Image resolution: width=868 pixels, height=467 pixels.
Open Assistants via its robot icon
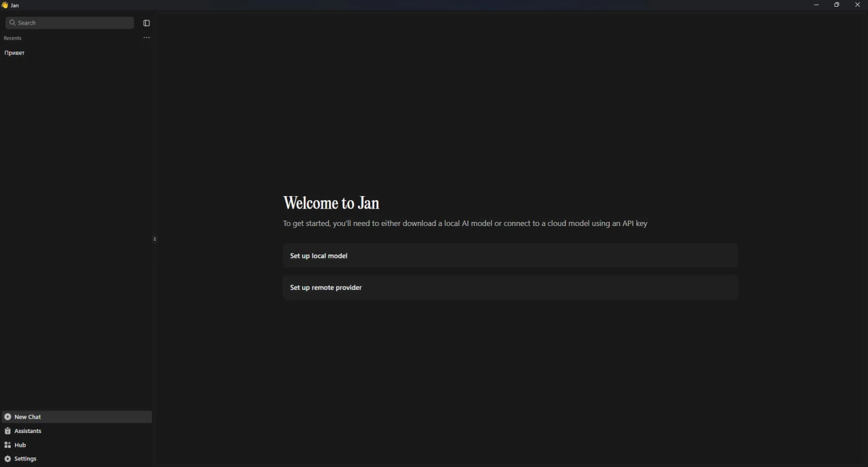point(7,431)
